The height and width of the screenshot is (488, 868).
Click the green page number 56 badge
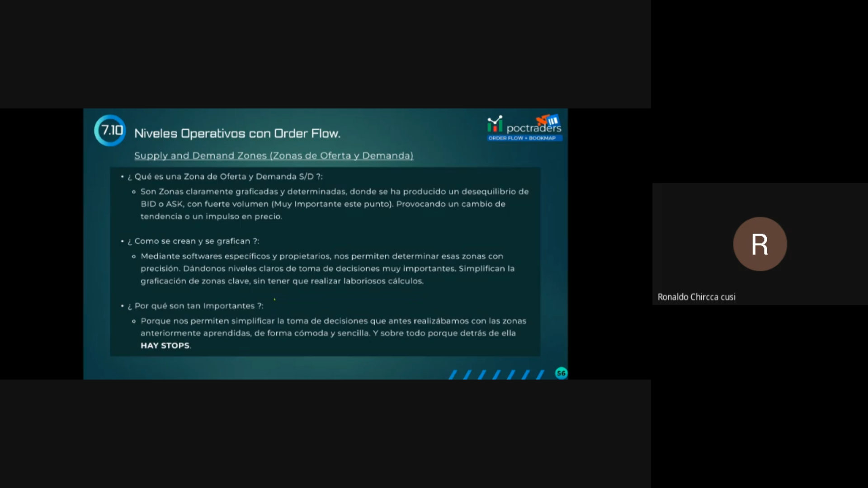pos(561,373)
